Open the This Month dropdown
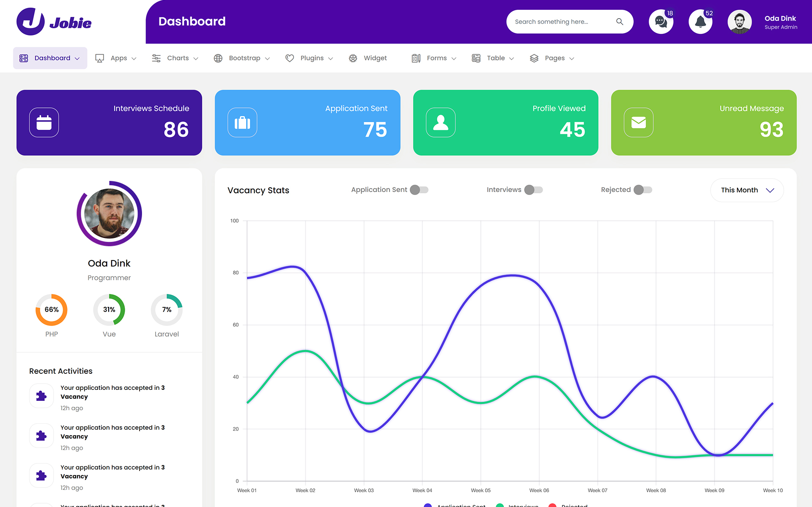The width and height of the screenshot is (812, 507). pyautogui.click(x=747, y=190)
